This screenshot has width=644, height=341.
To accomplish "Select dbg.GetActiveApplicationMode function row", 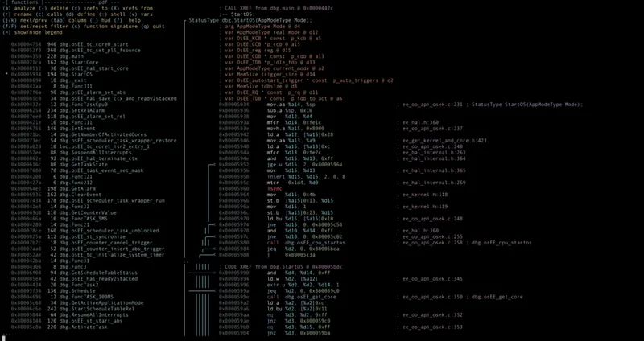I will 77,303.
